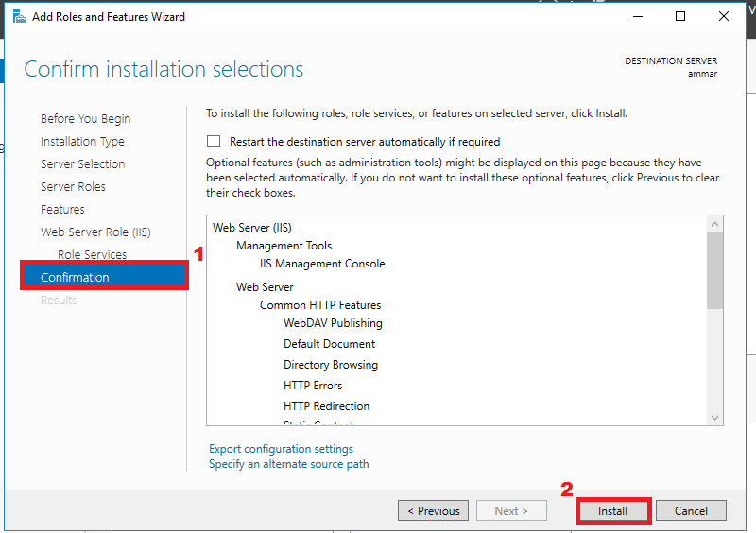Select the Server Selection step
Viewport: 756px width, 533px height.
point(82,164)
